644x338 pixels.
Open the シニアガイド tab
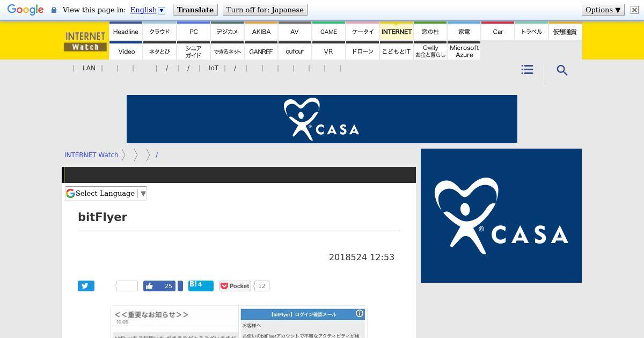point(194,52)
